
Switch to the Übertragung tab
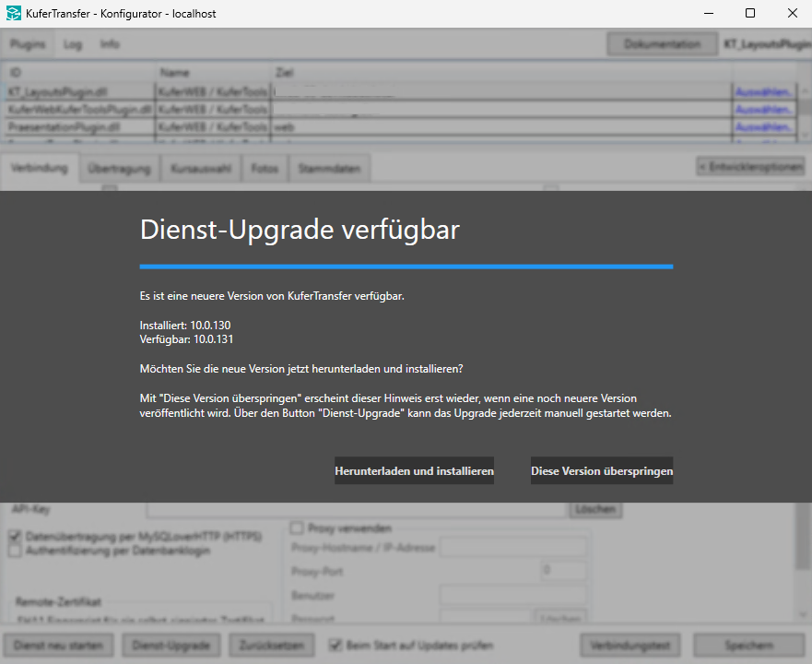click(119, 169)
